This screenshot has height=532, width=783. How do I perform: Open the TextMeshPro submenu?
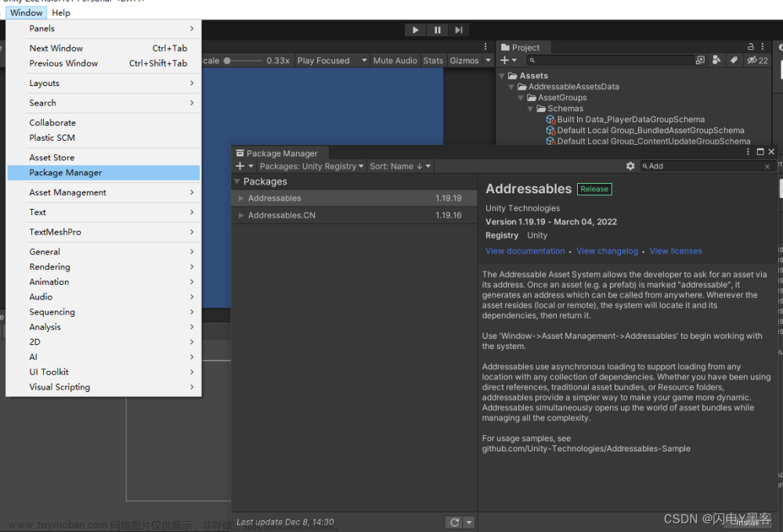103,232
